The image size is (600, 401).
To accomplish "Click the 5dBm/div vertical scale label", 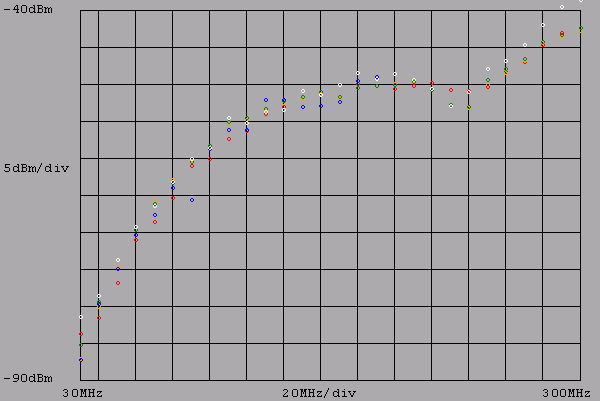I will click(x=36, y=168).
